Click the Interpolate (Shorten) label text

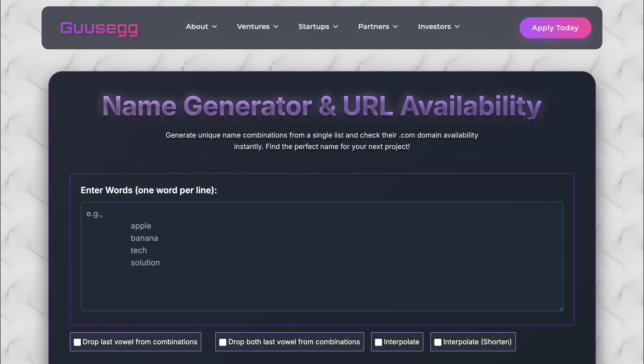477,342
